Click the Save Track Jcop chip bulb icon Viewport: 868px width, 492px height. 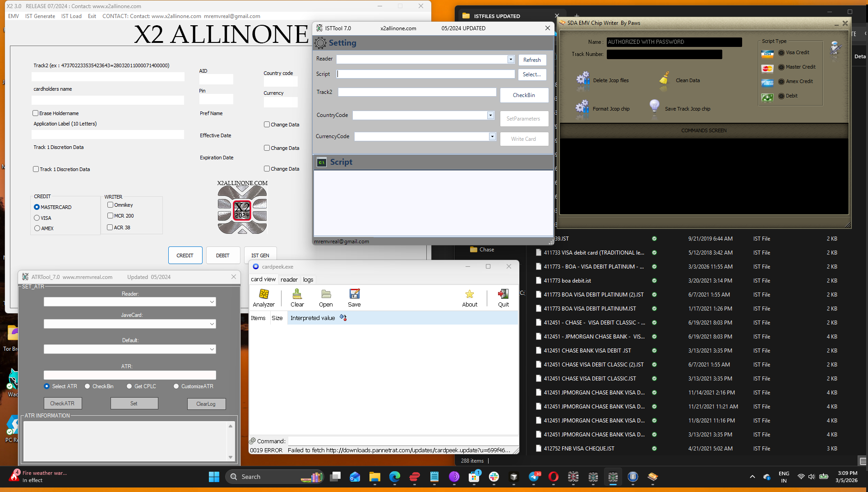pos(654,107)
